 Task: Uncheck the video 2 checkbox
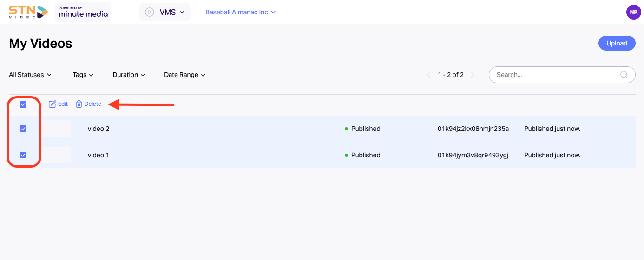click(x=23, y=129)
